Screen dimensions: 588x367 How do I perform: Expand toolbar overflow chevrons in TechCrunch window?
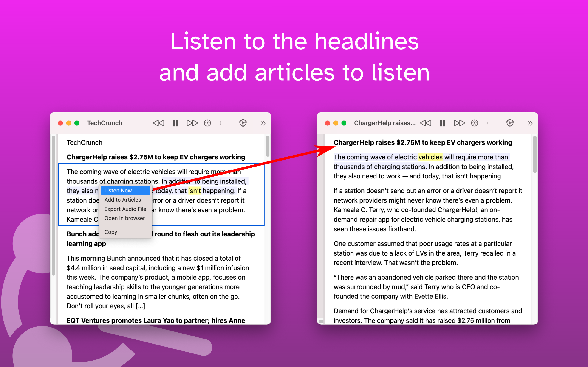pyautogui.click(x=263, y=123)
